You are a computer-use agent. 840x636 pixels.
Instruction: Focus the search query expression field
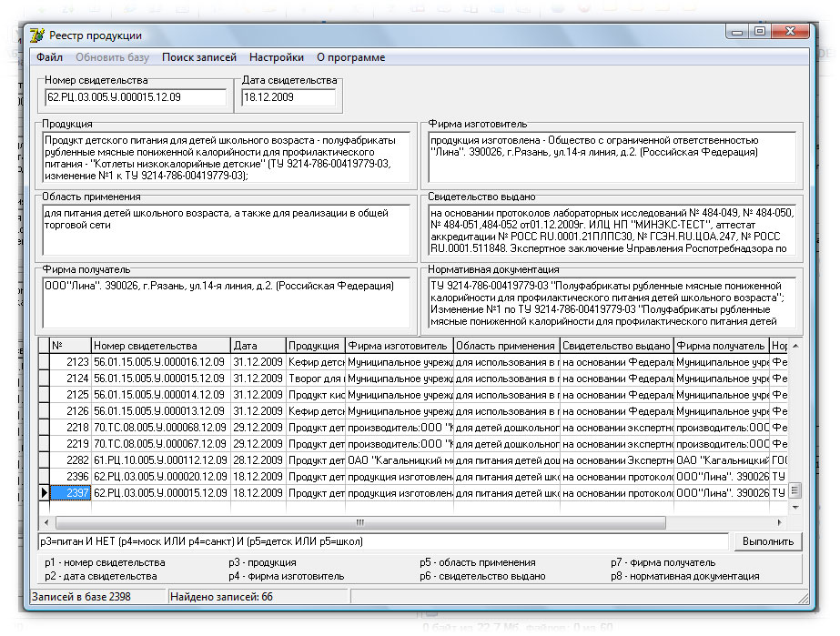point(383,541)
